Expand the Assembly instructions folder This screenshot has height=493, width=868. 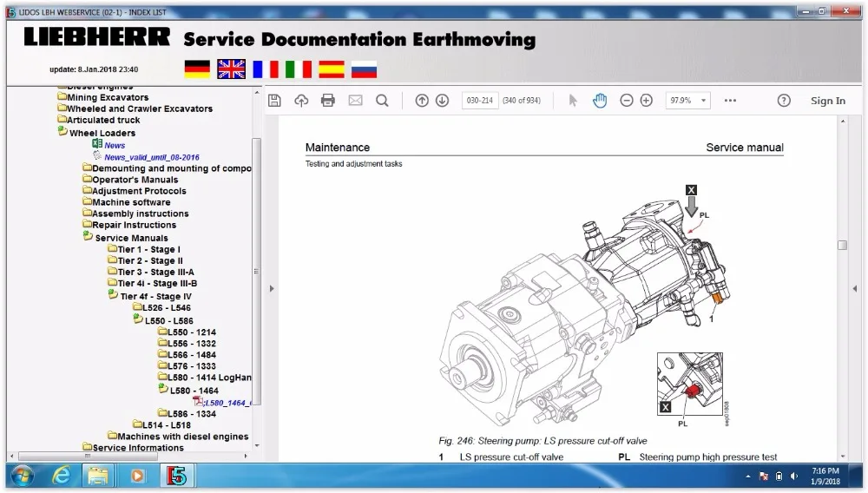tap(135, 214)
